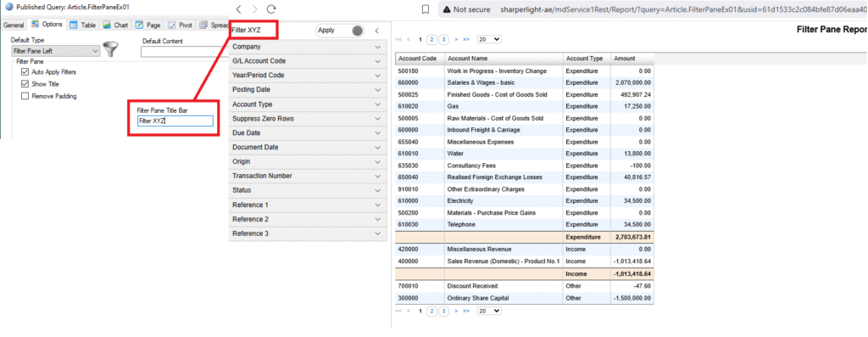Click the globe icon in Published Query title
Image resolution: width=868 pixels, height=337 pixels.
tap(8, 7)
